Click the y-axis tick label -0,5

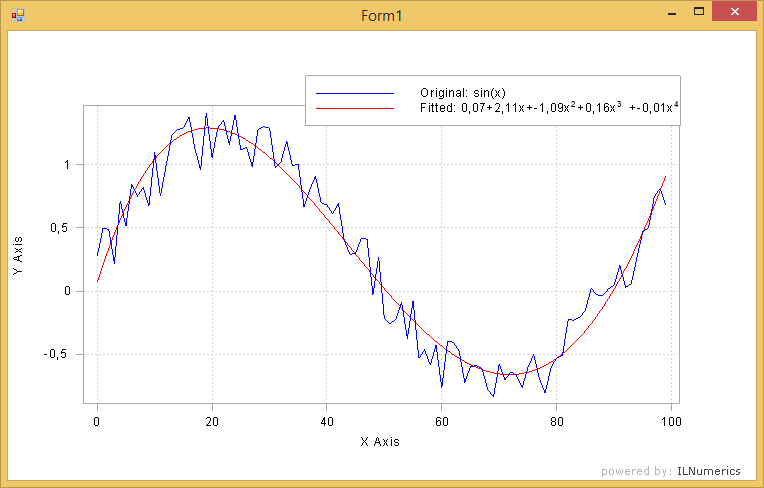(x=56, y=355)
